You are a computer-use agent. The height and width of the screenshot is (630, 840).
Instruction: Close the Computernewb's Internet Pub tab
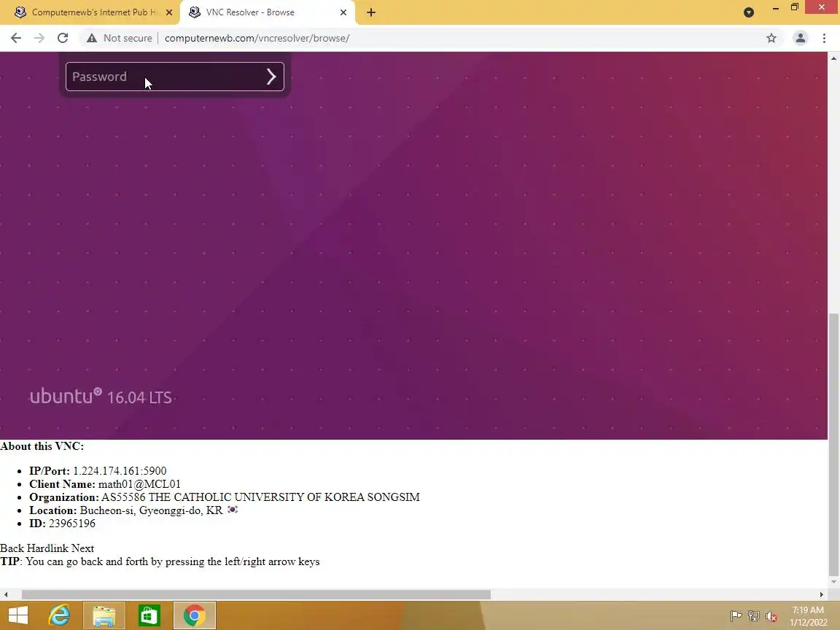[168, 12]
